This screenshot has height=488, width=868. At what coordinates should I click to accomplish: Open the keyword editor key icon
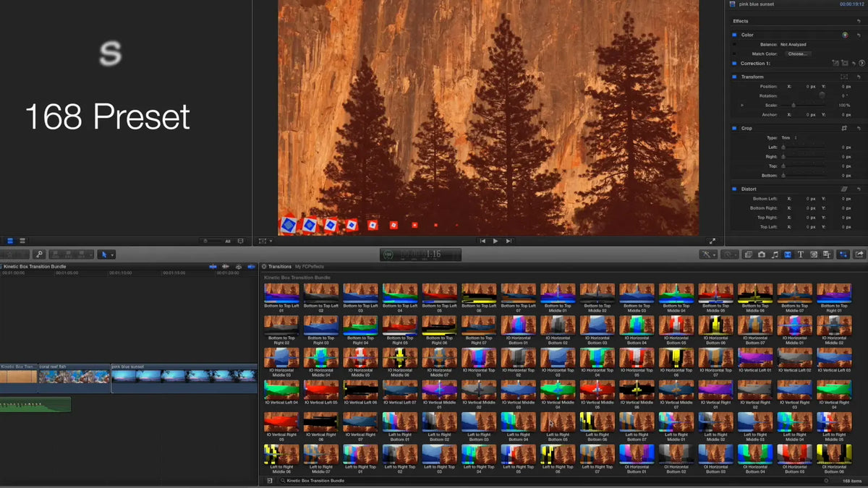[39, 254]
